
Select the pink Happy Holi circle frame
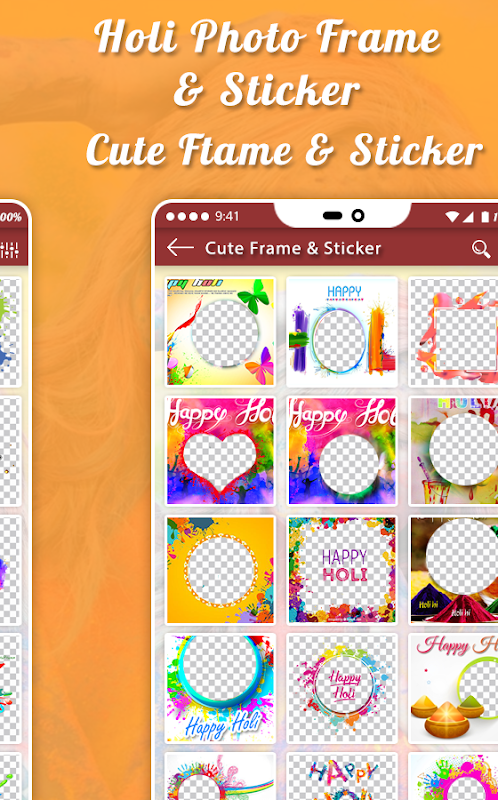[x=342, y=451]
